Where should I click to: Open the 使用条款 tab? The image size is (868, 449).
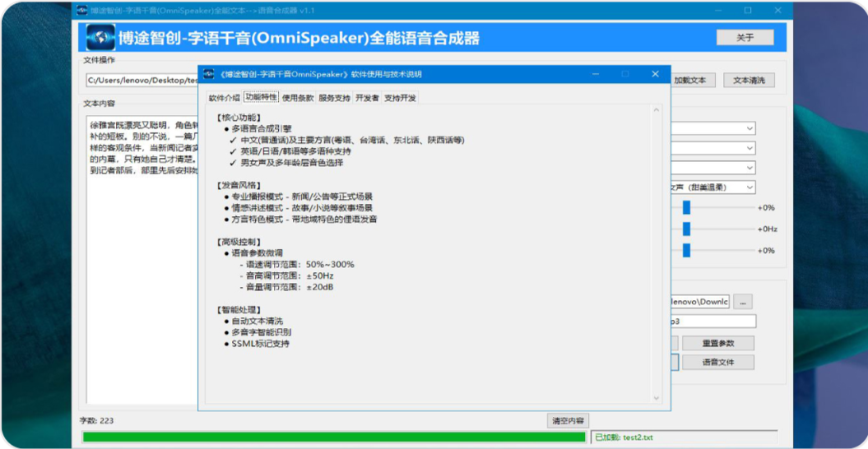[x=298, y=98]
